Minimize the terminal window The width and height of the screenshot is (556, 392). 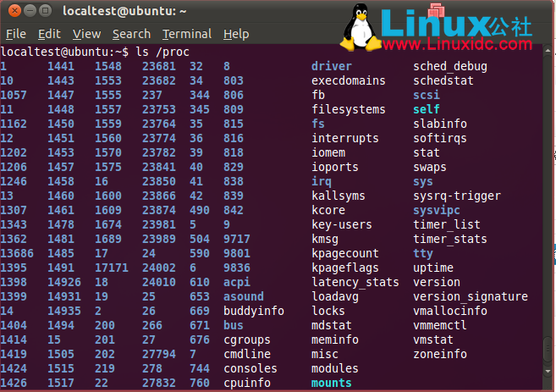coord(30,11)
